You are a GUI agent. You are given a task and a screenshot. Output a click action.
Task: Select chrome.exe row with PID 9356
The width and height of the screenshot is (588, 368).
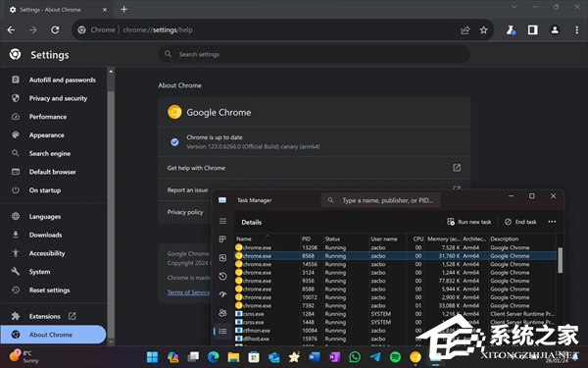395,281
